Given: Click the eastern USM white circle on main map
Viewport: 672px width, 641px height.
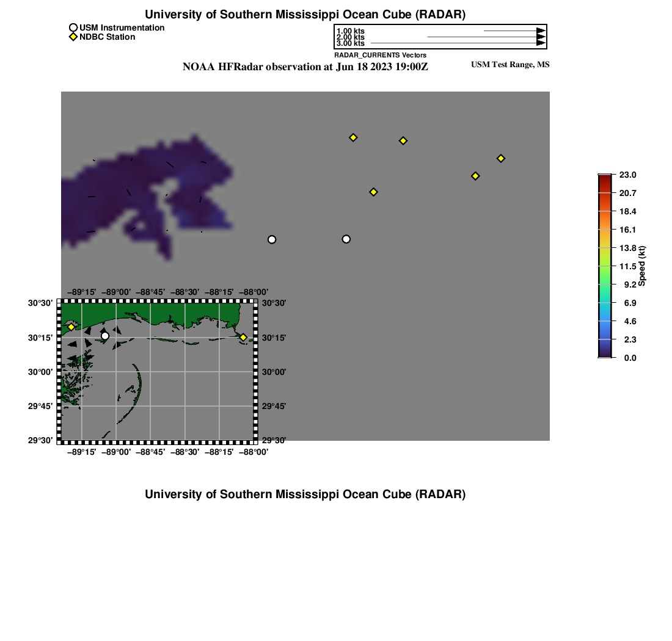Looking at the screenshot, I should [346, 239].
